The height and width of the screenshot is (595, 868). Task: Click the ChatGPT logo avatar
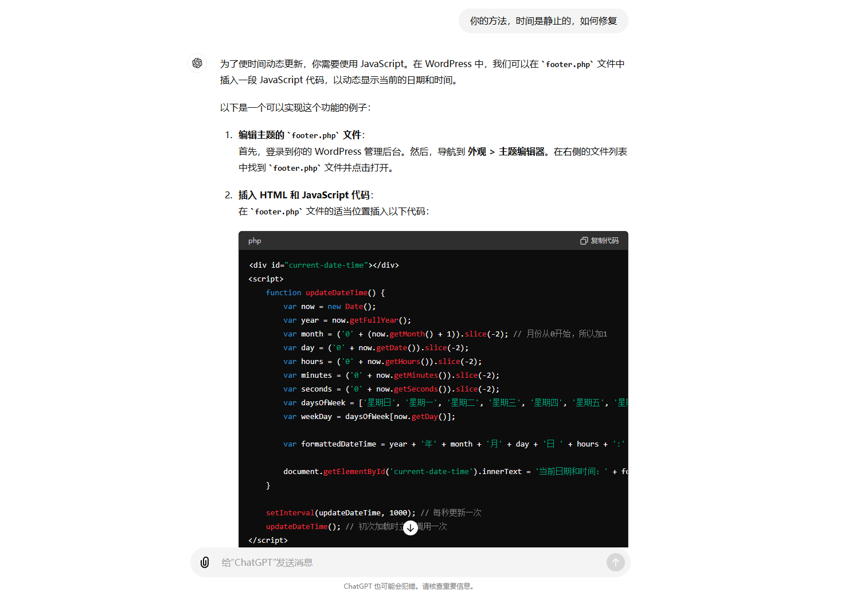[197, 63]
